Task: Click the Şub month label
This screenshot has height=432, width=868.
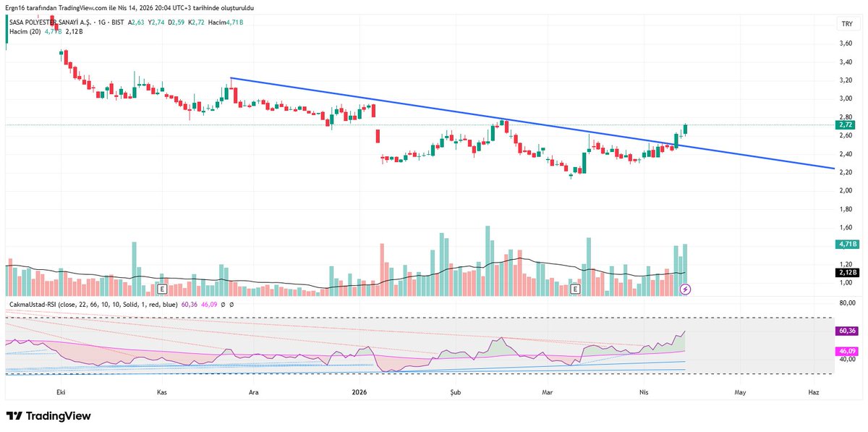Action: tap(455, 392)
